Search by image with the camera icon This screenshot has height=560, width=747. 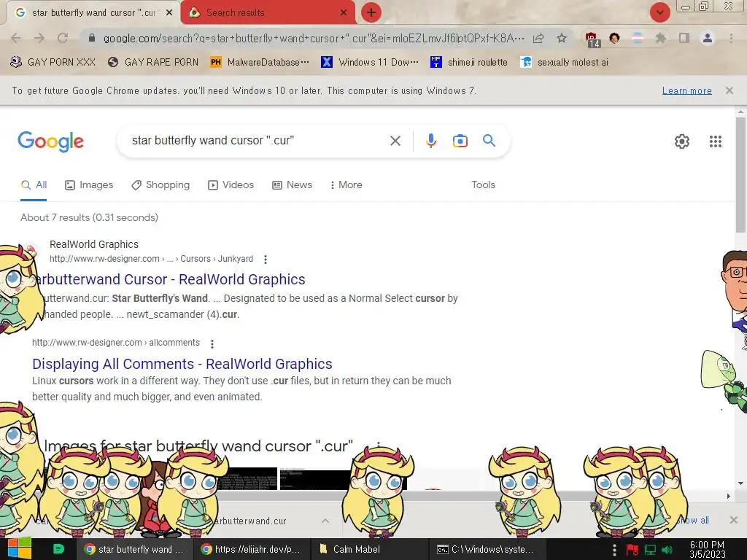(460, 141)
